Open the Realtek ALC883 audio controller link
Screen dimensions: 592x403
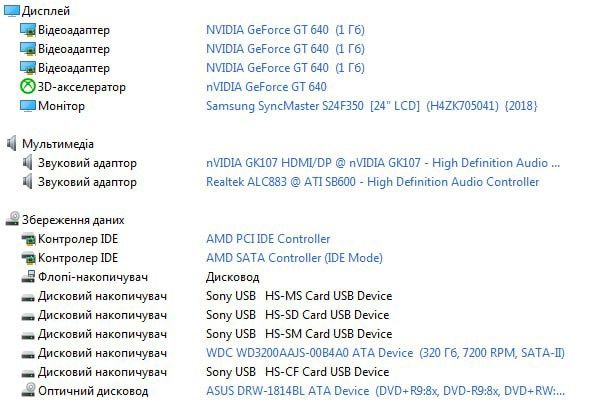click(x=373, y=182)
